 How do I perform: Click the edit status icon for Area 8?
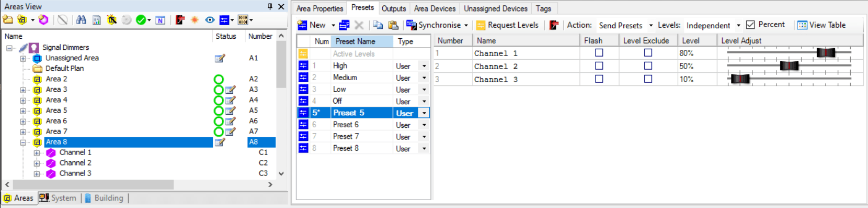pos(220,142)
